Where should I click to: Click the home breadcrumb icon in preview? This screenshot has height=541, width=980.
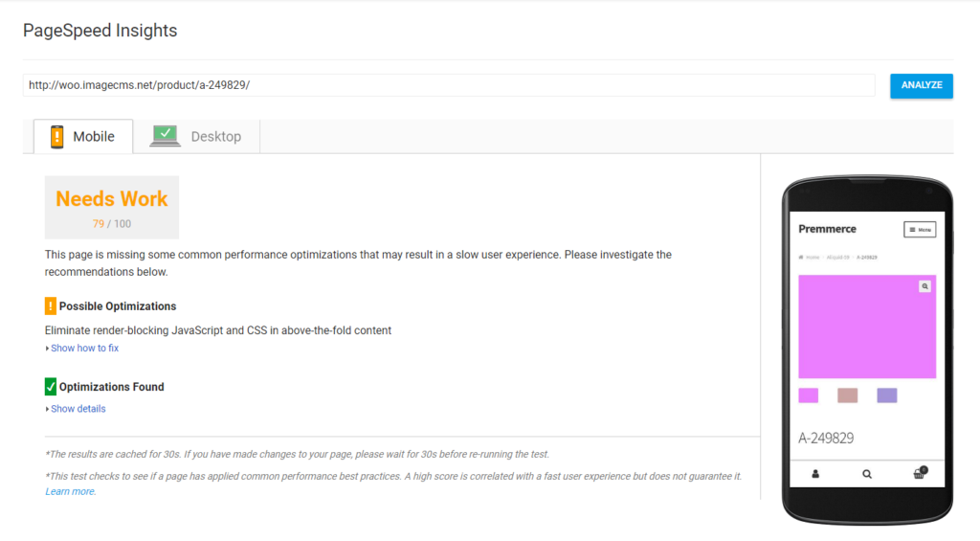(801, 257)
